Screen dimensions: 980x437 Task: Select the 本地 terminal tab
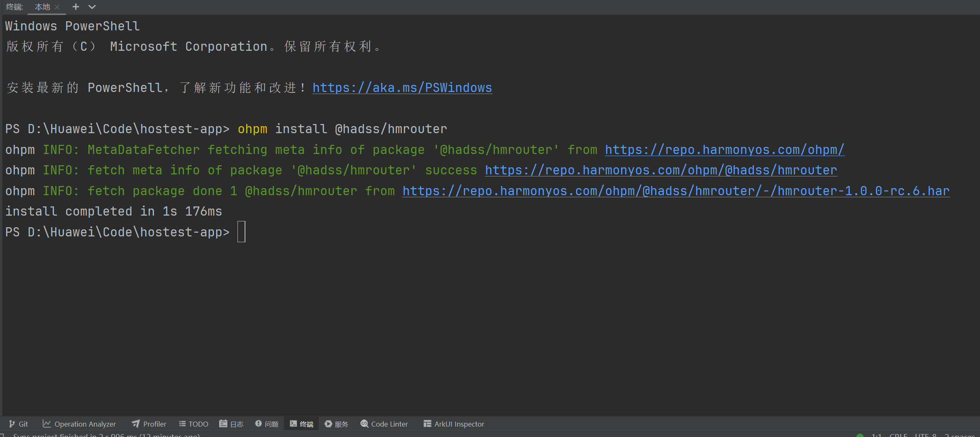42,7
